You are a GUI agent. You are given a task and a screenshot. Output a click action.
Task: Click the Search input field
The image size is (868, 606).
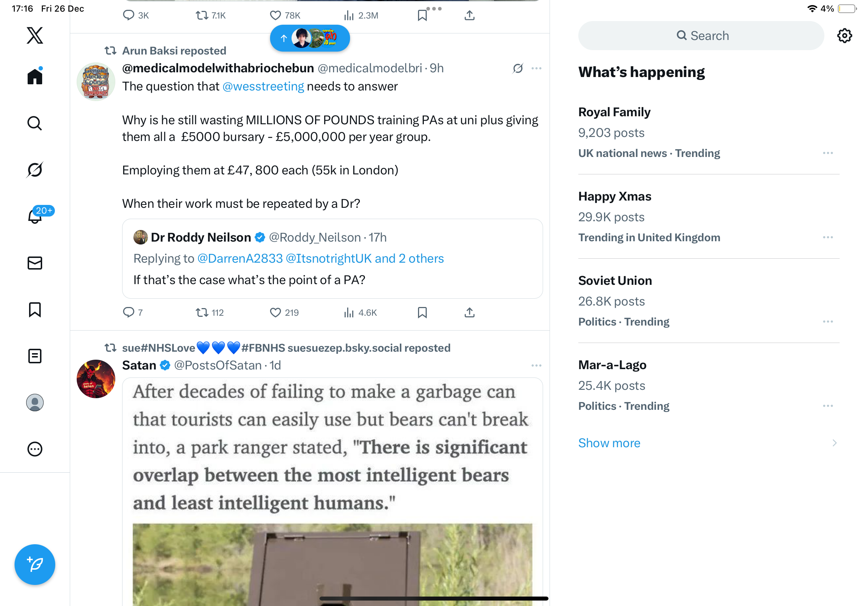point(701,36)
